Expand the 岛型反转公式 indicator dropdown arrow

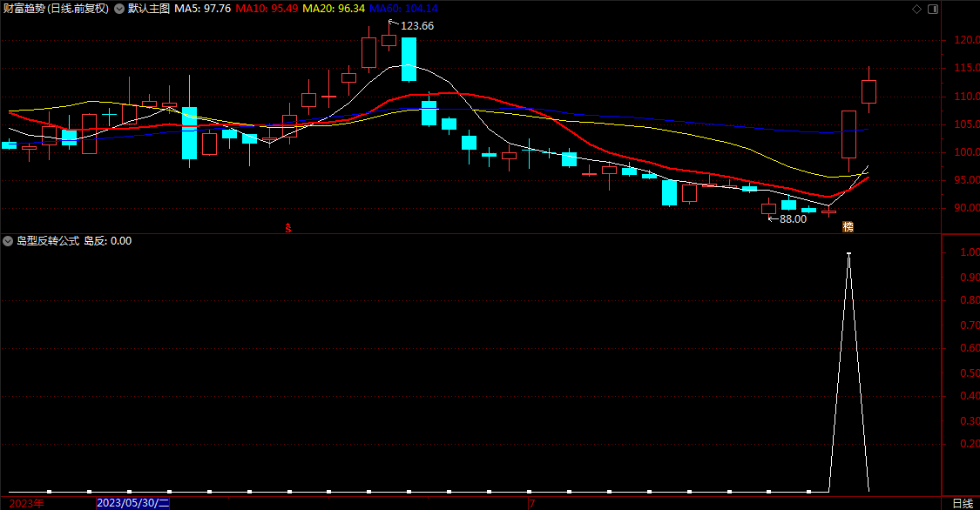pos(8,241)
